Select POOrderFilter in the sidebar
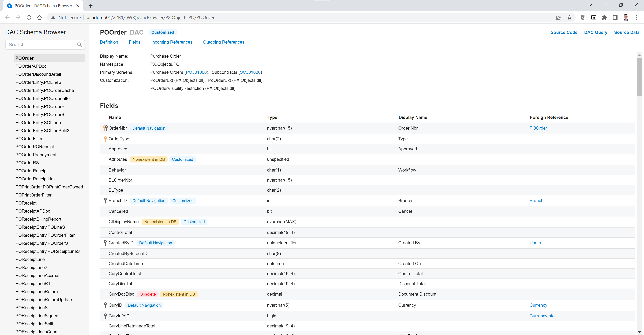 [29, 139]
